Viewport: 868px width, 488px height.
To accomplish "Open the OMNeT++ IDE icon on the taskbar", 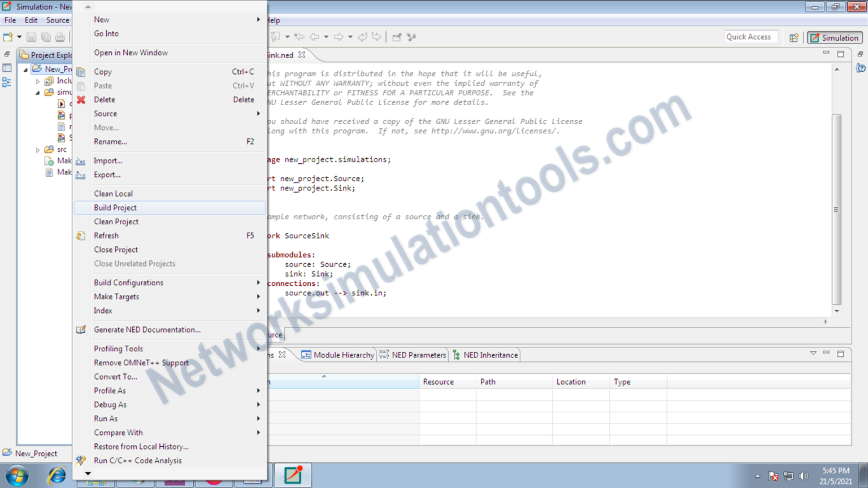I will pyautogui.click(x=293, y=475).
